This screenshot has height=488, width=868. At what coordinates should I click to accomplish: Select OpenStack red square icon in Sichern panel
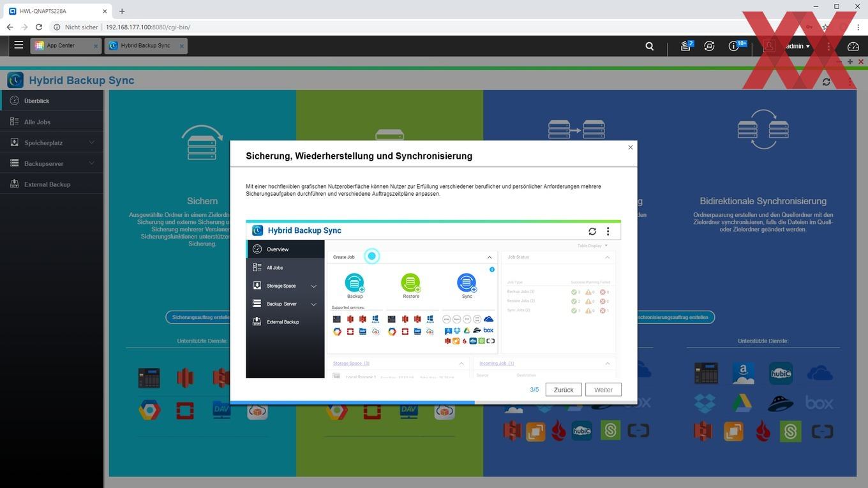[x=185, y=410]
